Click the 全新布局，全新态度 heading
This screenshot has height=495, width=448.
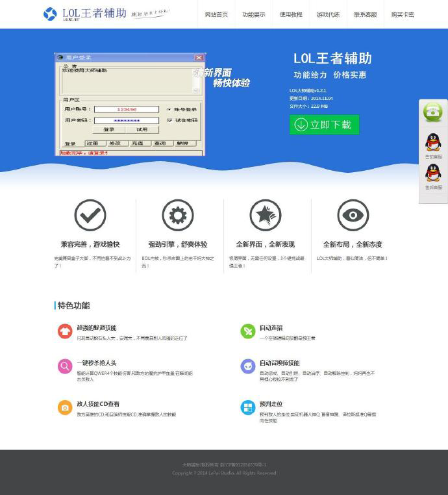coord(353,244)
